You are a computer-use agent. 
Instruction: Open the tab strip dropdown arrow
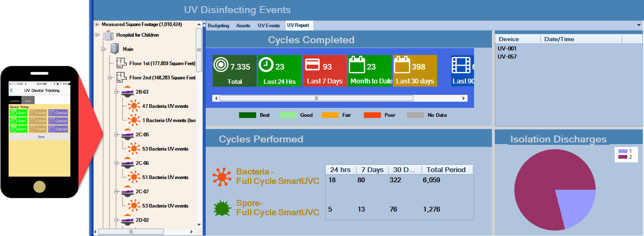(x=639, y=25)
